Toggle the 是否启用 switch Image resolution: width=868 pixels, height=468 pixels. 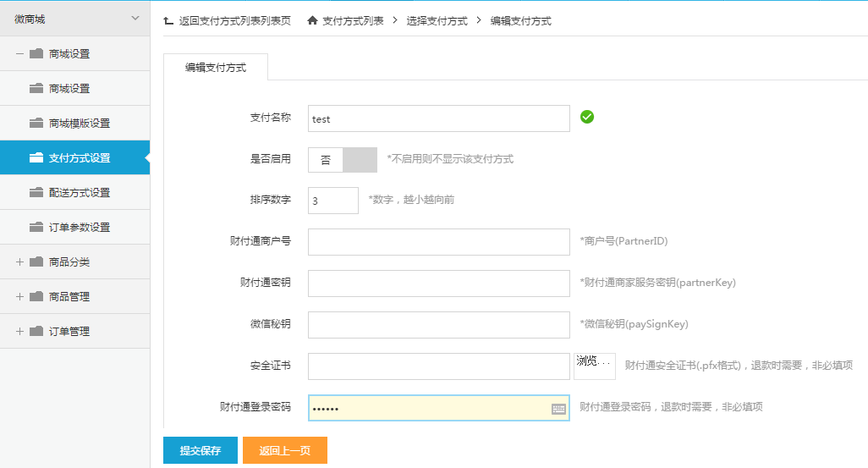click(342, 159)
